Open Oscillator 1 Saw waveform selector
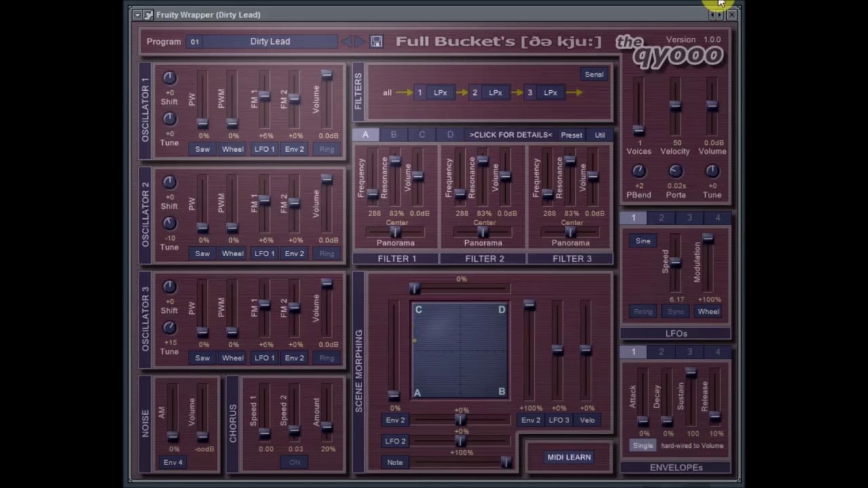The height and width of the screenshot is (488, 868). tap(203, 149)
